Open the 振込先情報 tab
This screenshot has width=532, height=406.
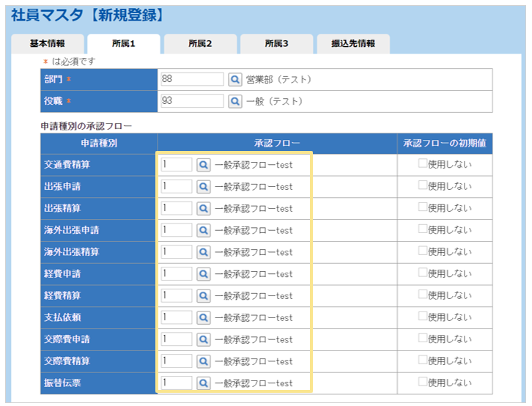click(352, 44)
